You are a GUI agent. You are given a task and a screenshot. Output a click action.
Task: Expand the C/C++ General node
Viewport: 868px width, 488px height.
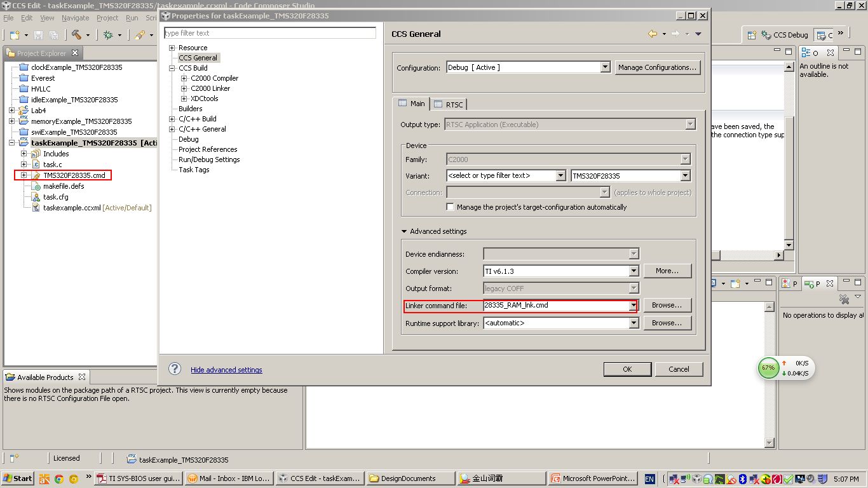click(172, 129)
